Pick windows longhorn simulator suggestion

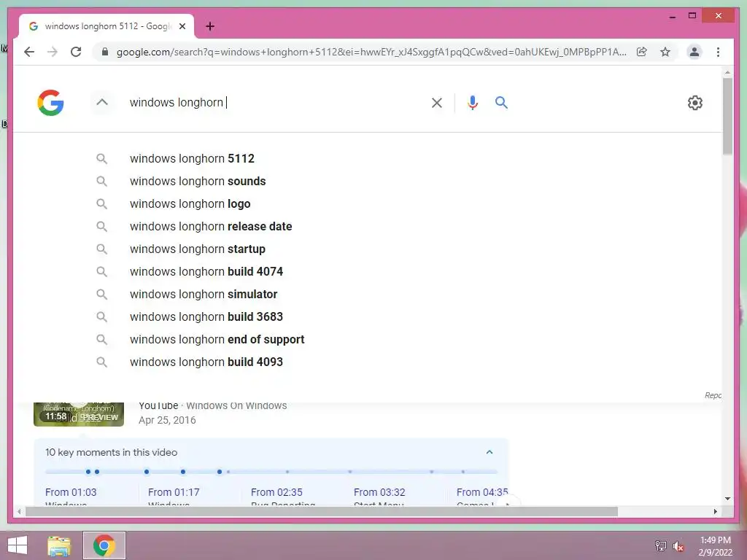click(204, 295)
